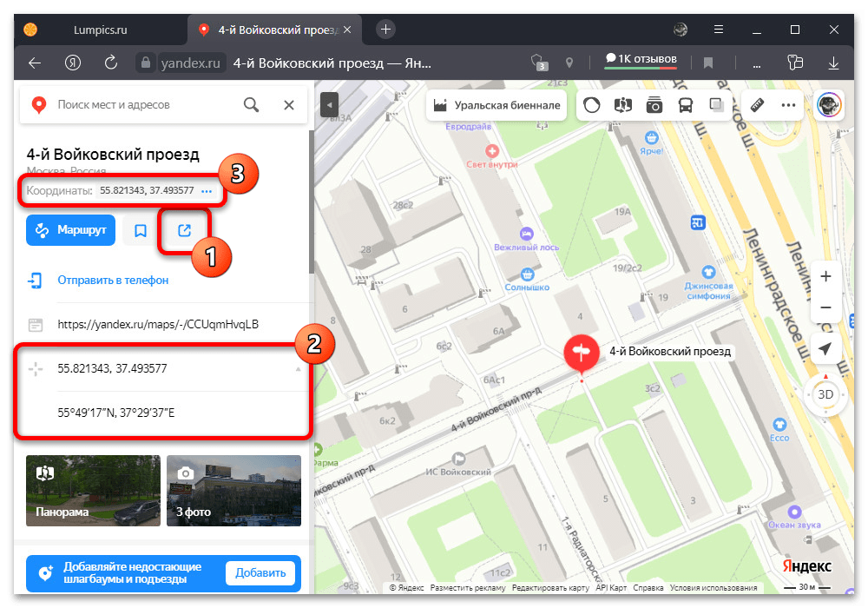Open API Карт link

point(611,588)
